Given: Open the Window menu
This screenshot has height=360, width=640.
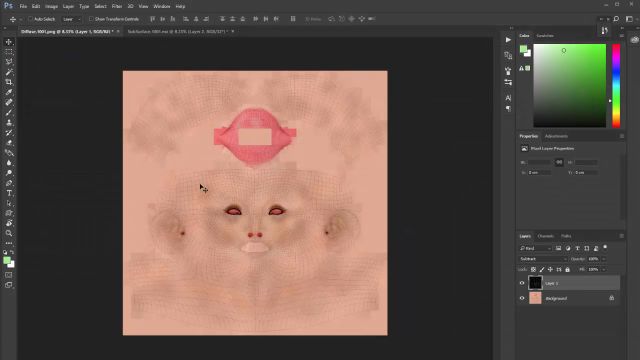Looking at the screenshot, I should pyautogui.click(x=162, y=6).
